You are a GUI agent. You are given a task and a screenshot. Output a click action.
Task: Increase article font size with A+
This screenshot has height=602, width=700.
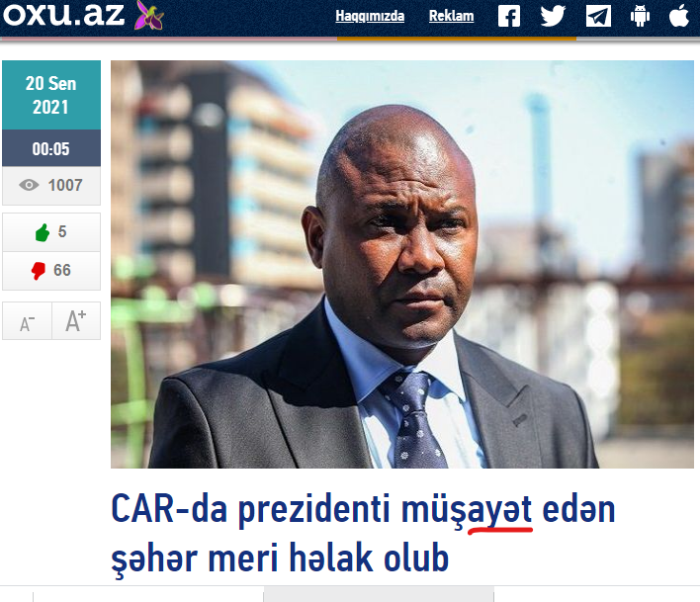click(76, 321)
